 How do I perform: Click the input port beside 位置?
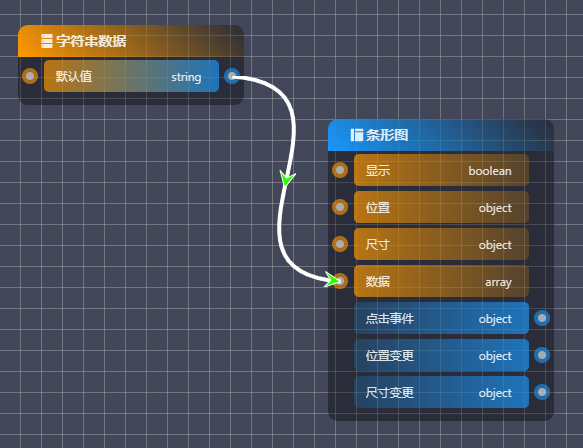point(340,207)
